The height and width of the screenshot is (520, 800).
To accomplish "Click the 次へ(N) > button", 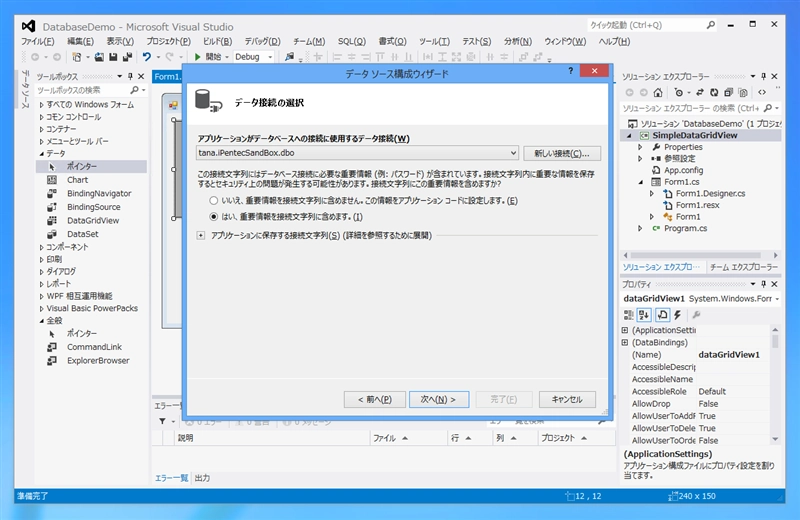I will (438, 399).
